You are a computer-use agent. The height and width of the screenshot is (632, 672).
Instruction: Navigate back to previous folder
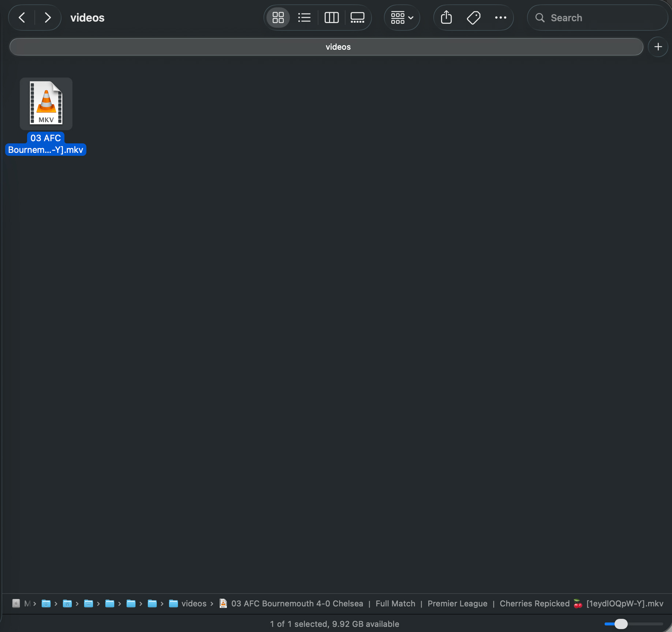pos(21,17)
